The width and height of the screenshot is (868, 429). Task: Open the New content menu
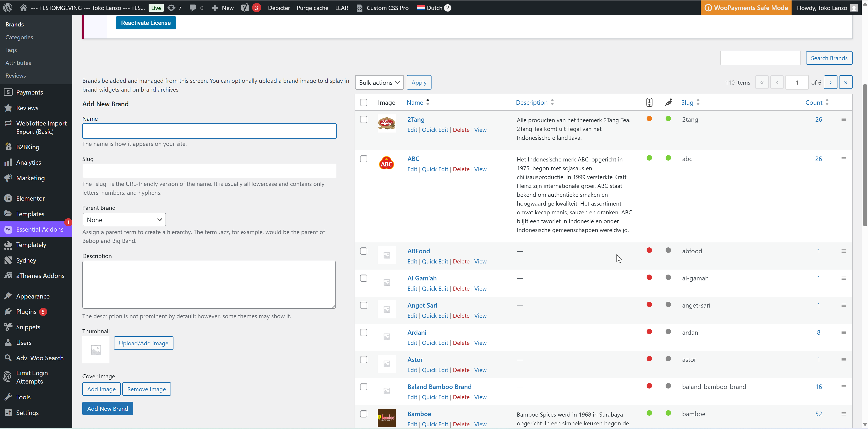click(x=222, y=7)
